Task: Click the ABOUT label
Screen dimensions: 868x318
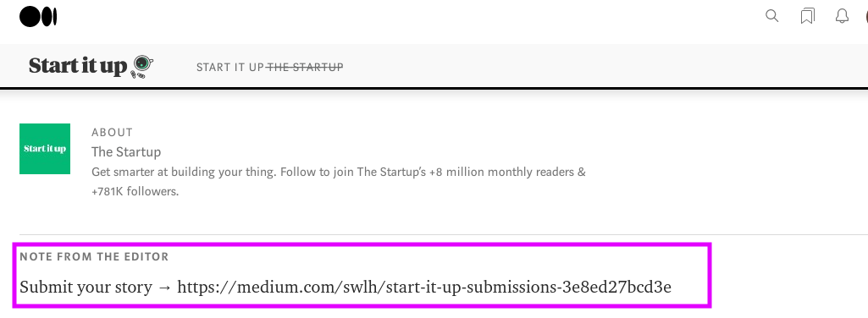Action: pos(113,133)
